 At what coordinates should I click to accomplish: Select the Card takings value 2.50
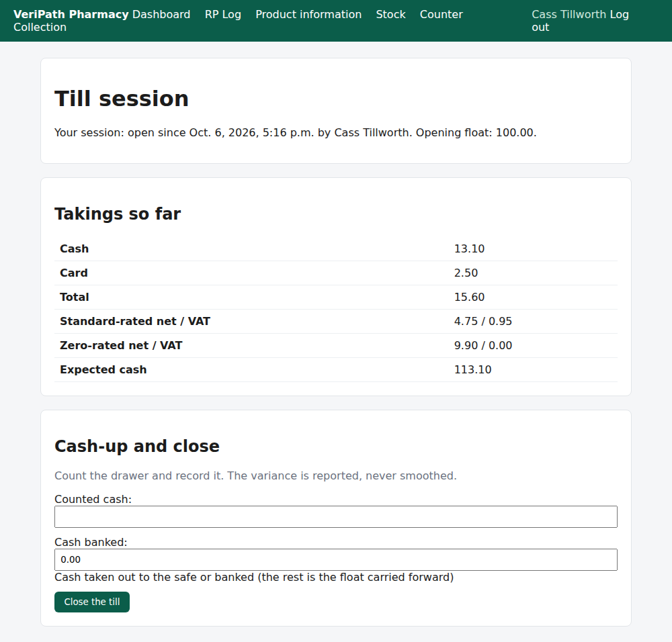point(466,273)
